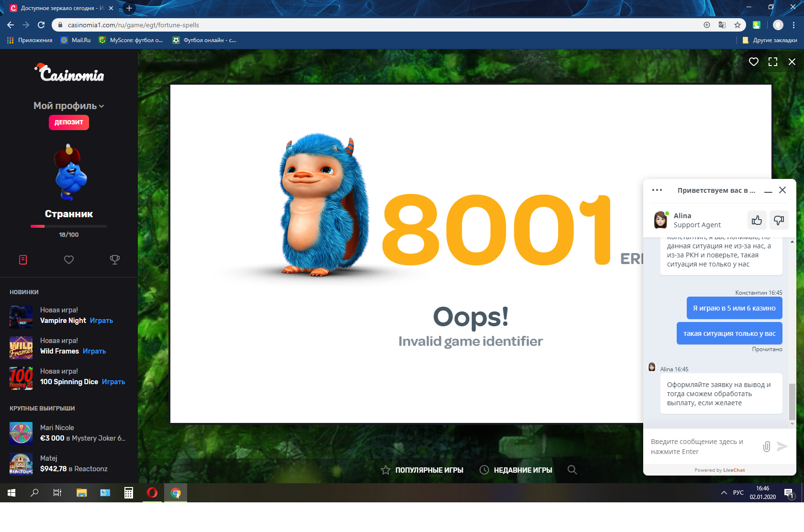This screenshot has height=532, width=804.
Task: Click the Mystery Joker winner thumbnail
Action: tap(21, 433)
